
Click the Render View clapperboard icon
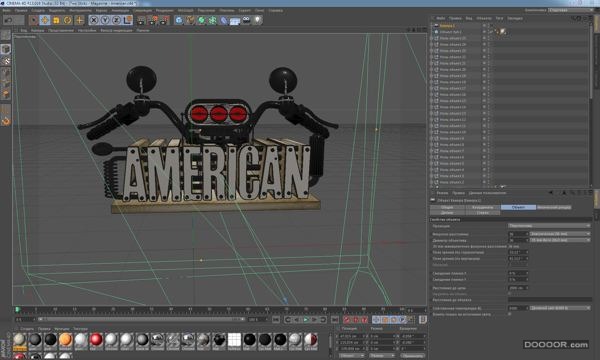pyautogui.click(x=141, y=20)
